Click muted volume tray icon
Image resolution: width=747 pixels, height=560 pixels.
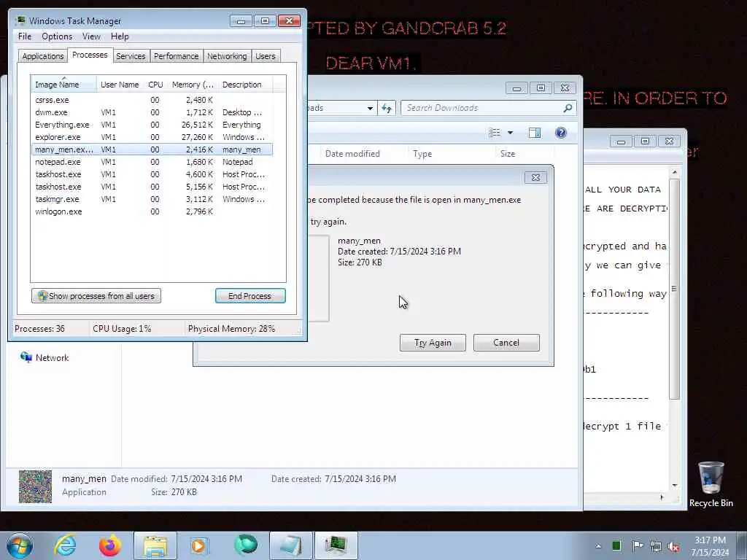673,546
